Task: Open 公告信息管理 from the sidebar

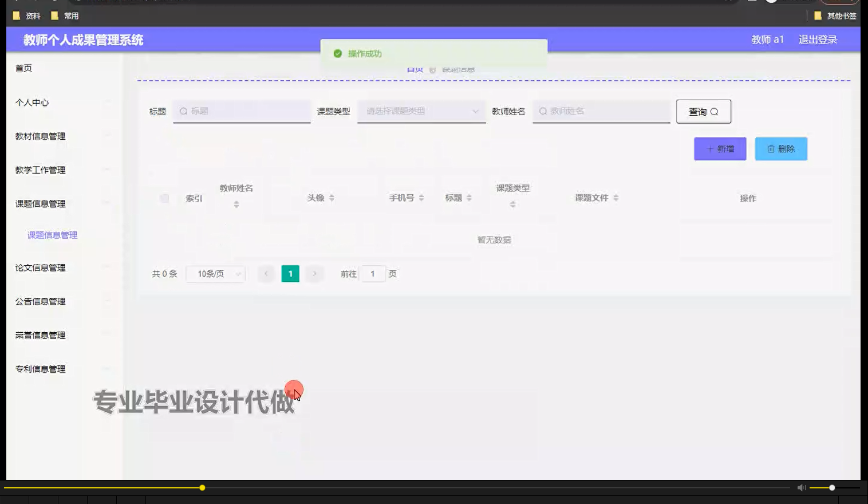Action: point(40,301)
